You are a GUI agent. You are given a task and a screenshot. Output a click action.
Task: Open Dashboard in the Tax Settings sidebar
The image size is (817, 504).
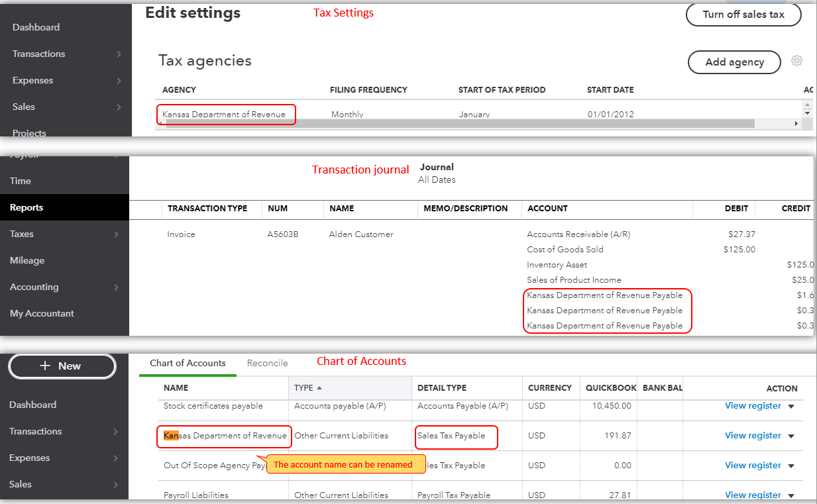point(36,27)
